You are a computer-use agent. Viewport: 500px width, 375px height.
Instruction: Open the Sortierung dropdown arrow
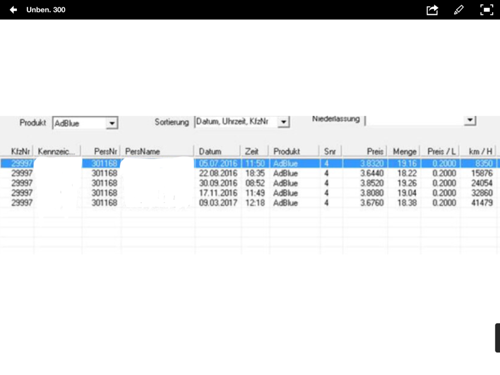(283, 122)
